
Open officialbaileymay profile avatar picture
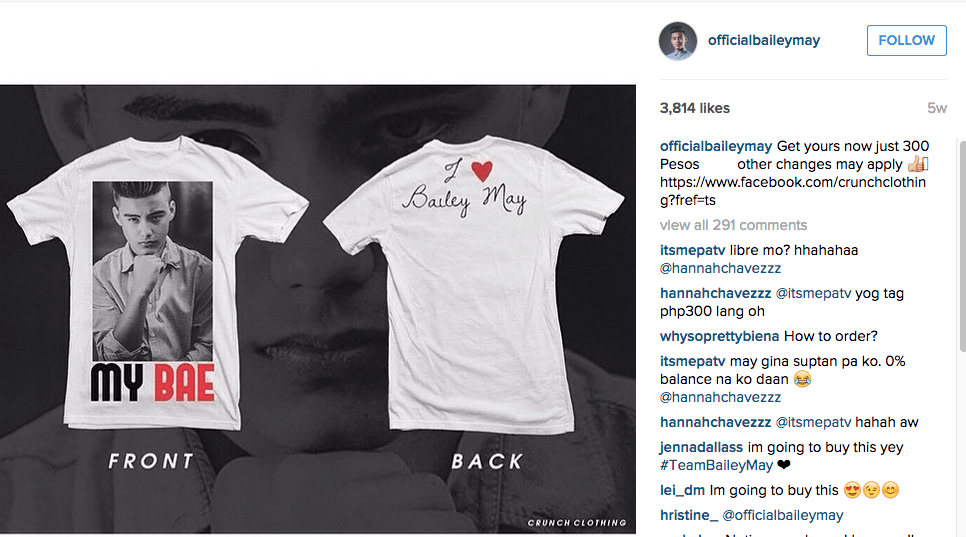678,41
